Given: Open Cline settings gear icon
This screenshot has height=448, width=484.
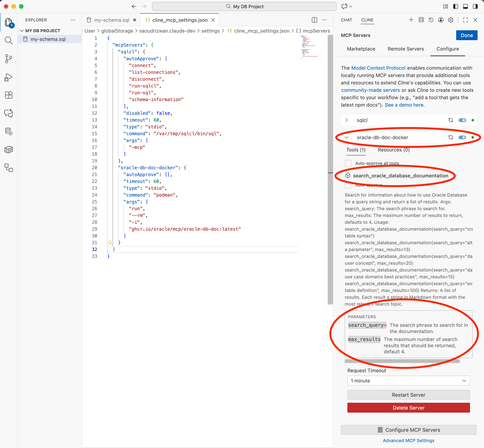Looking at the screenshot, I should point(451,20).
